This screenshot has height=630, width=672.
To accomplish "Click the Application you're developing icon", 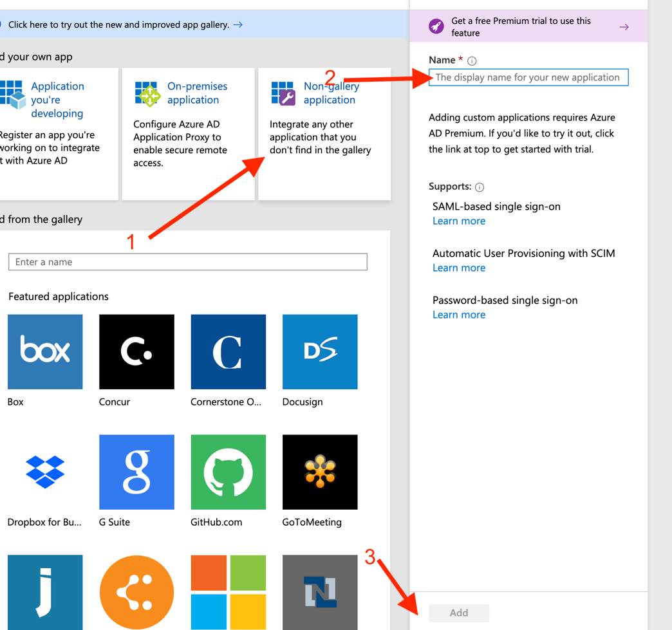I will (x=13, y=94).
